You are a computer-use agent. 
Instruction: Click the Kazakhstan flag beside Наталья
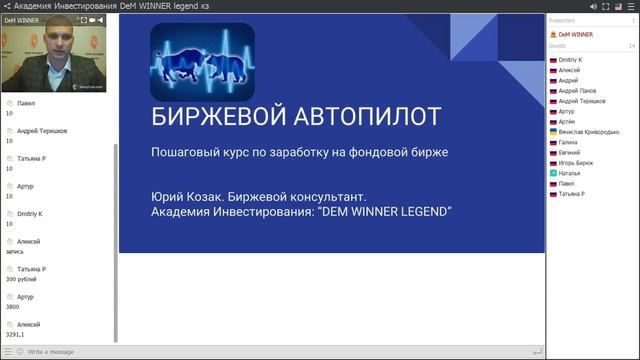[553, 173]
